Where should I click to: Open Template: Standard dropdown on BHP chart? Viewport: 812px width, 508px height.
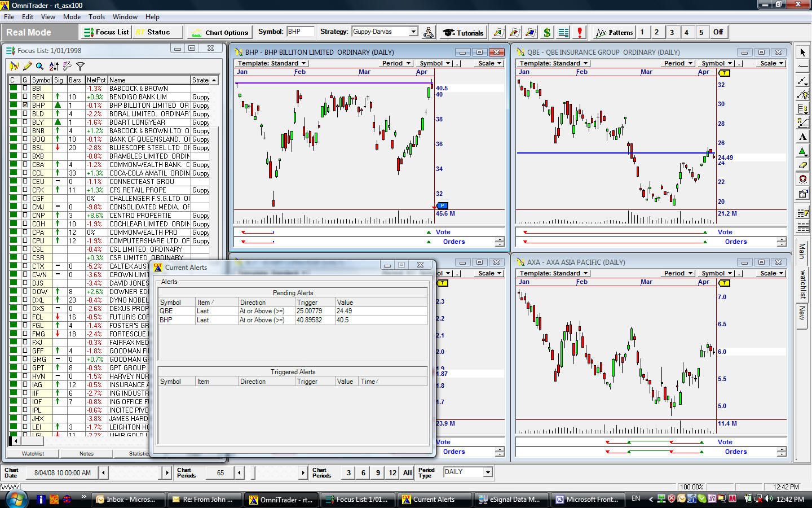pos(271,63)
